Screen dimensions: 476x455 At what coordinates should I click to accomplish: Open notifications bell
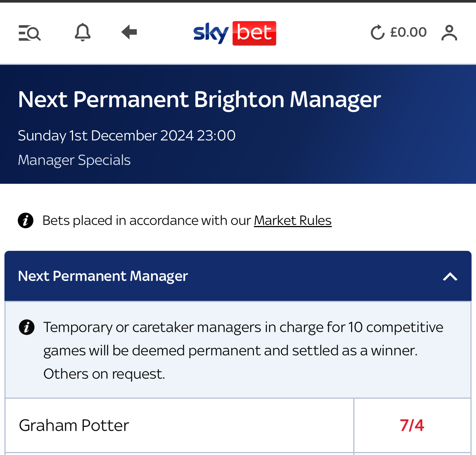coord(82,32)
